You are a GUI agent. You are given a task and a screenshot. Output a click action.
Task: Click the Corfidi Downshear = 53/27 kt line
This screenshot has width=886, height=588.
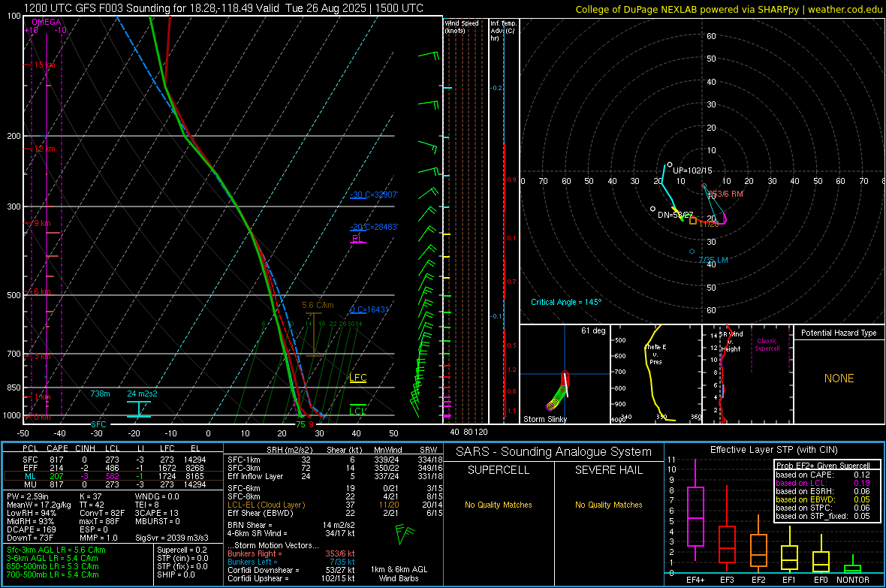[x=291, y=570]
